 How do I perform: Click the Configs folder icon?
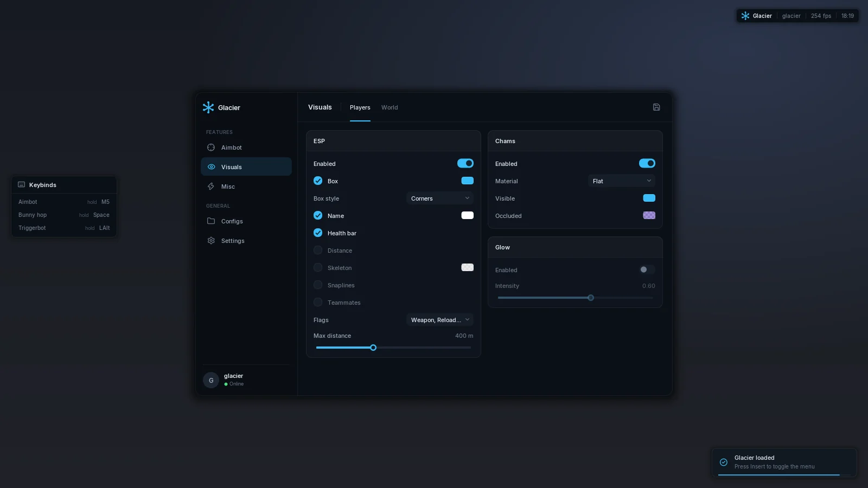[211, 221]
